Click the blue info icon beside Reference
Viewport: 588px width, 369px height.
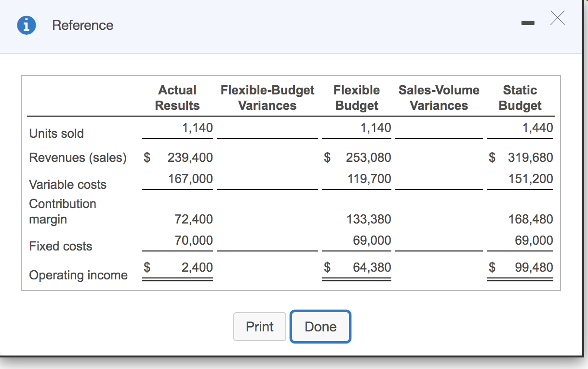click(26, 25)
